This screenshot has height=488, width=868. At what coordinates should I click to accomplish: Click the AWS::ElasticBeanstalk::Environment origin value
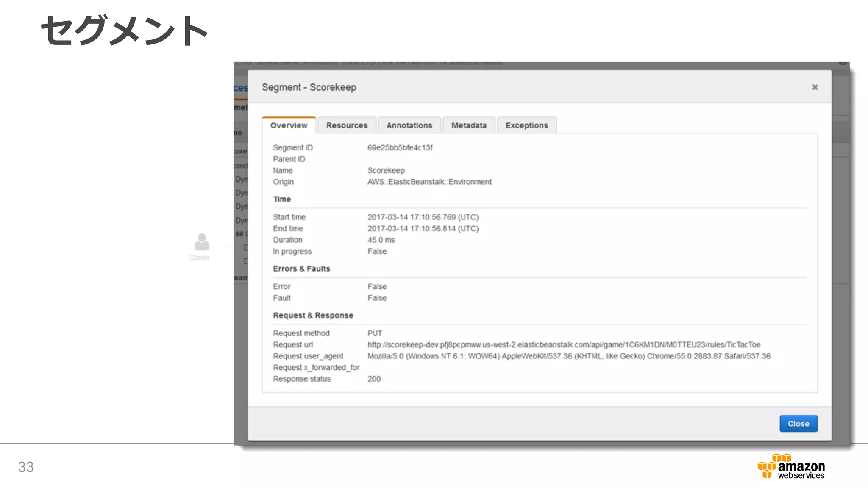pyautogui.click(x=429, y=182)
